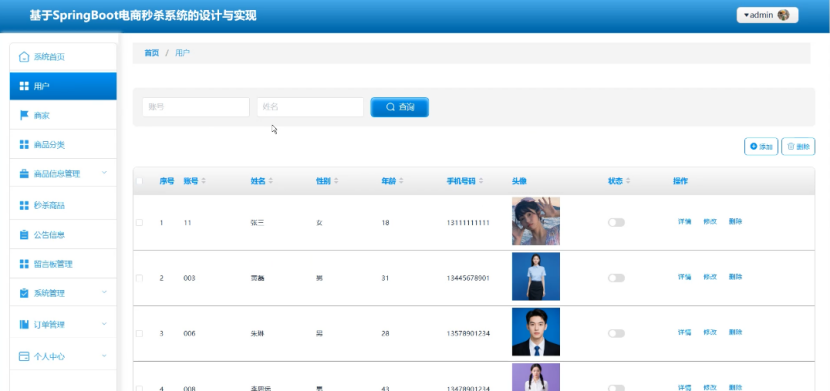Open 详情 for the 张三 row
This screenshot has height=391, width=830.
(684, 222)
